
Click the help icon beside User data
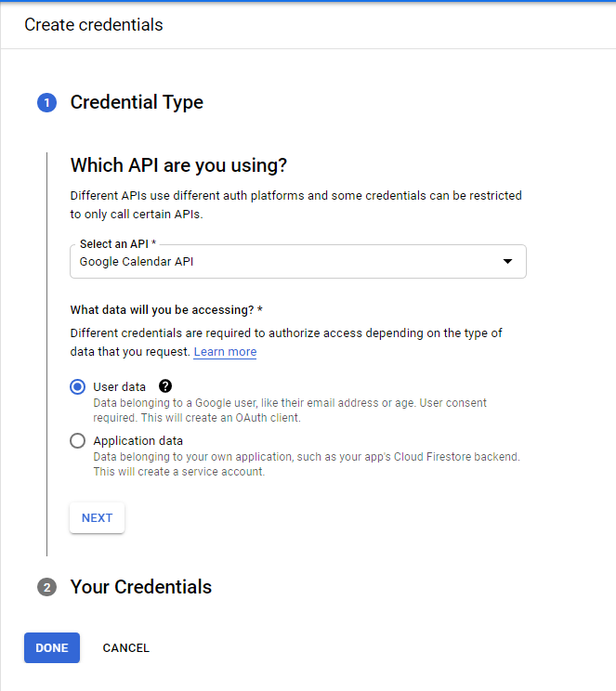coord(165,386)
